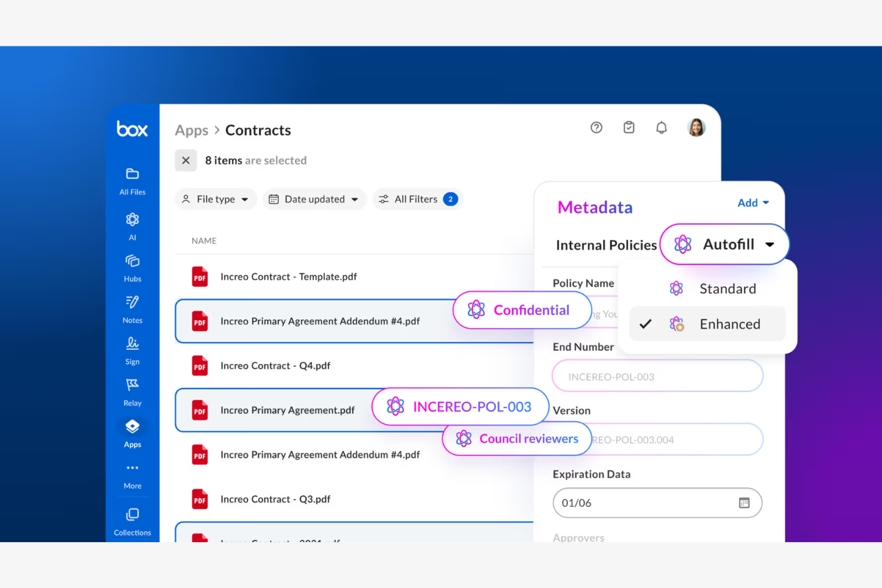Select Enhanced autofill mode
Viewport: 882px width, 588px height.
coord(730,323)
